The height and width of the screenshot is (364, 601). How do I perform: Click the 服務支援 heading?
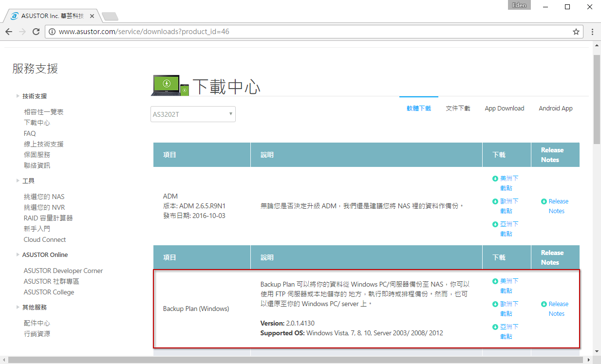click(x=35, y=69)
